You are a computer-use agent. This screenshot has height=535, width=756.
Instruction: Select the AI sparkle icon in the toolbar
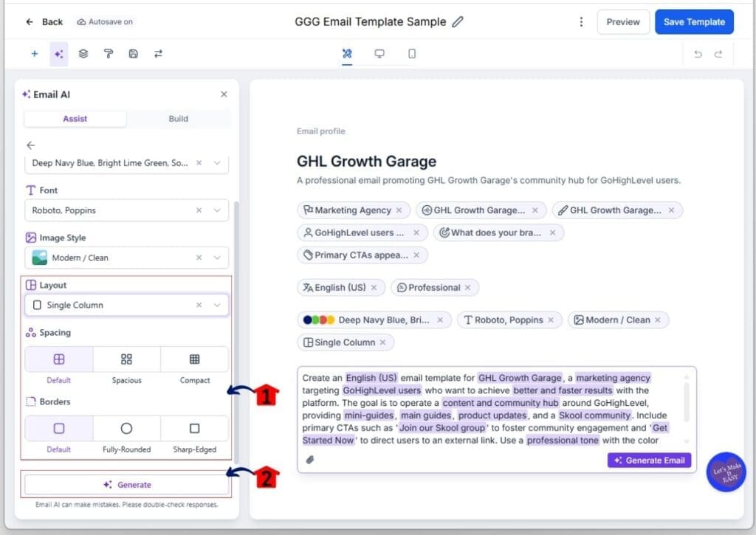pyautogui.click(x=59, y=54)
